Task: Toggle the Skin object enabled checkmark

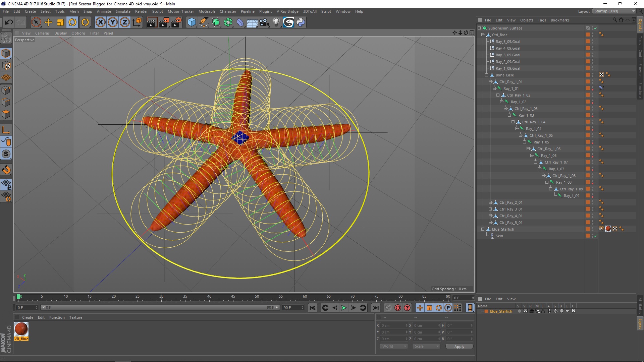Action: [595, 236]
